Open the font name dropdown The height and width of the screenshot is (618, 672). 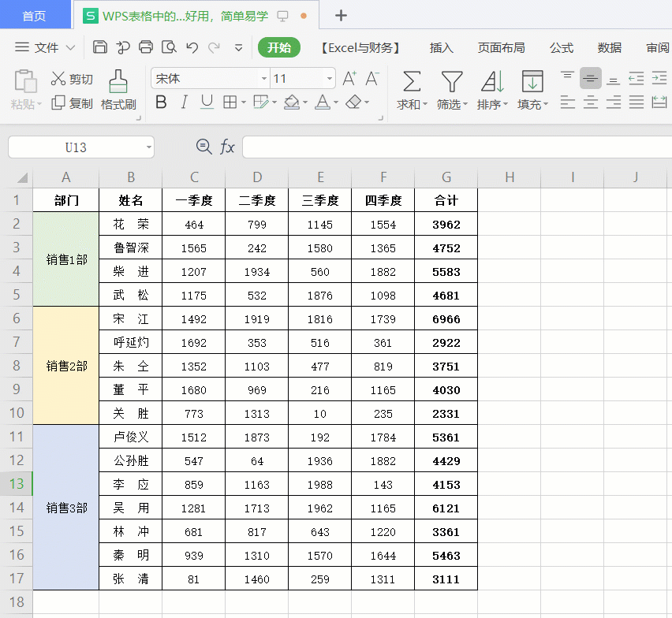coord(264,79)
